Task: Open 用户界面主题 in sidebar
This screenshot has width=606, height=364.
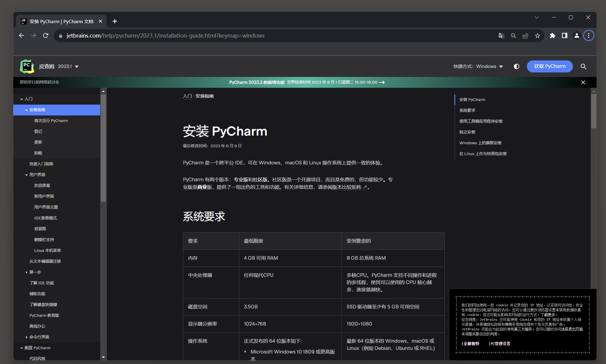Action: tap(46, 207)
